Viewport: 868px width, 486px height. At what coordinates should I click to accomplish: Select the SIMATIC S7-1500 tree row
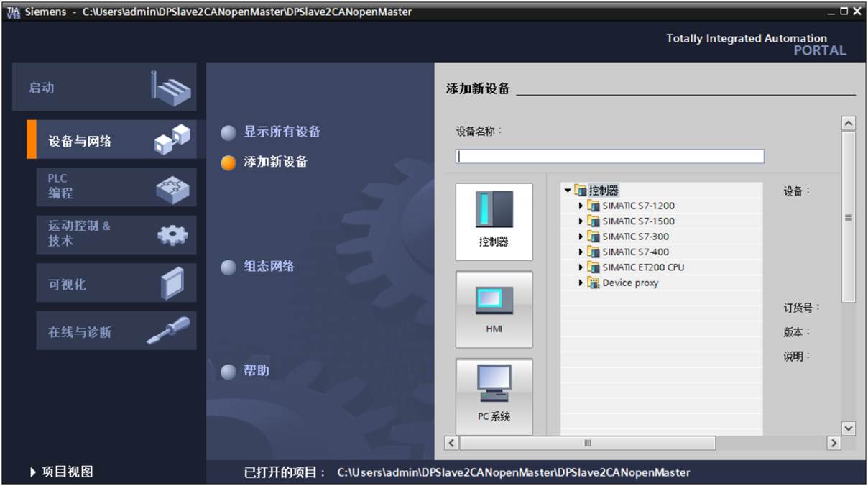pyautogui.click(x=661, y=221)
